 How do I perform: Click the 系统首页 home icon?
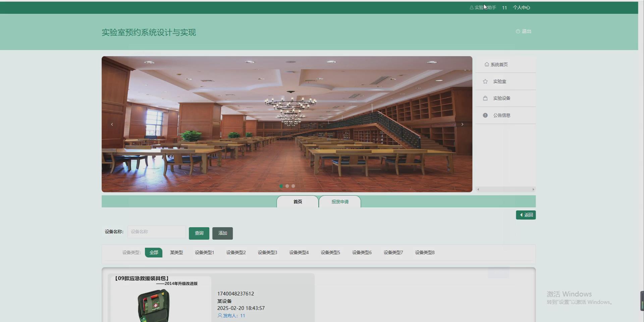click(487, 64)
